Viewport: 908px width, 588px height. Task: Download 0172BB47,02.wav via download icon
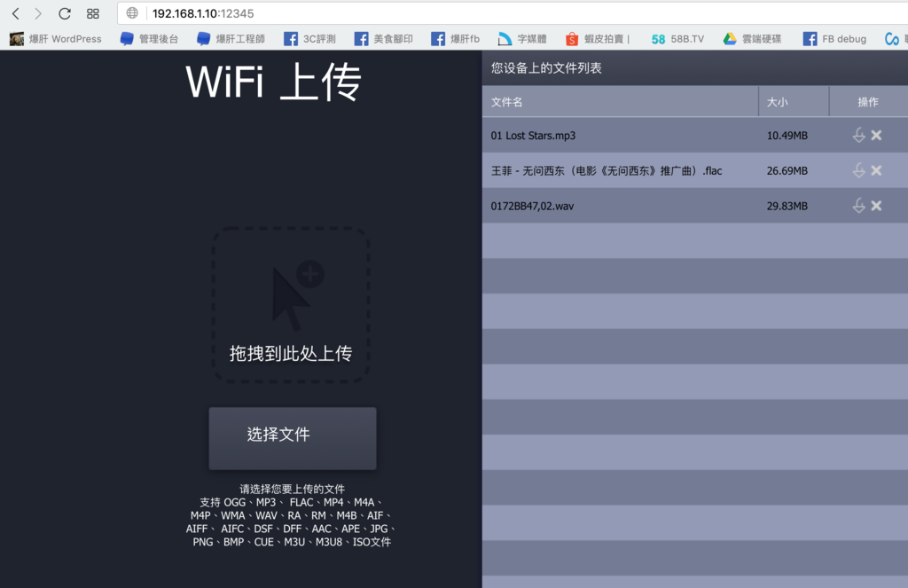(858, 206)
